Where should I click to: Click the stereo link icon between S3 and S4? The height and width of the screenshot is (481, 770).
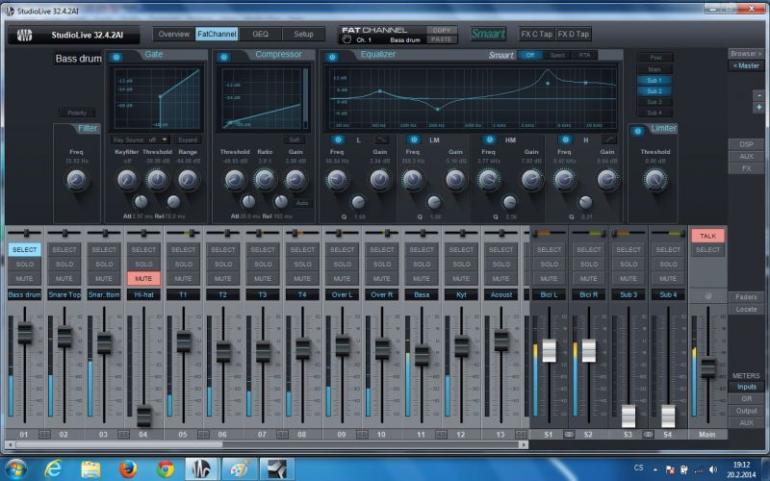[x=648, y=435]
